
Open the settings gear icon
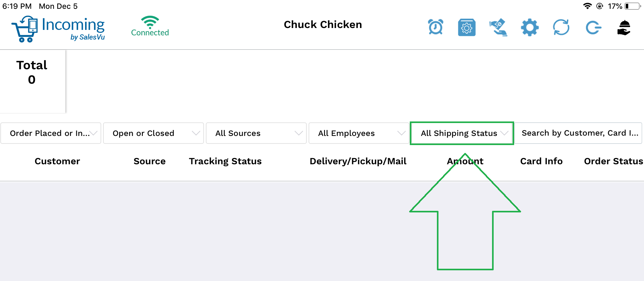pos(530,27)
